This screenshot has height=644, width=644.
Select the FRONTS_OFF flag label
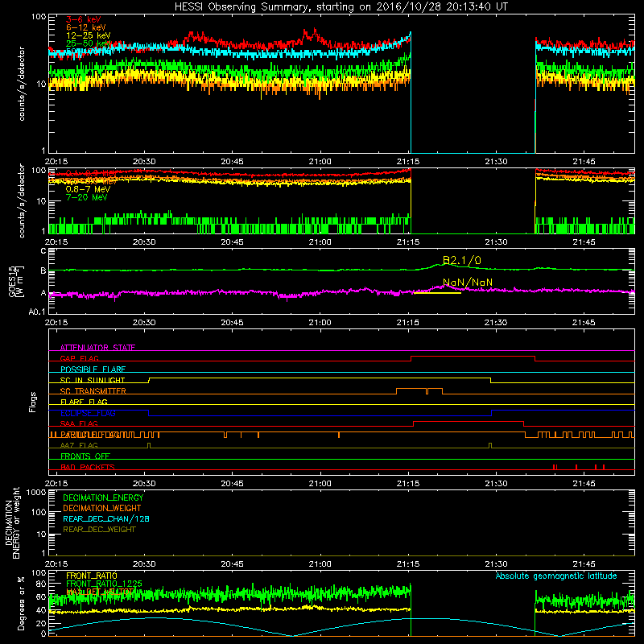(x=85, y=456)
